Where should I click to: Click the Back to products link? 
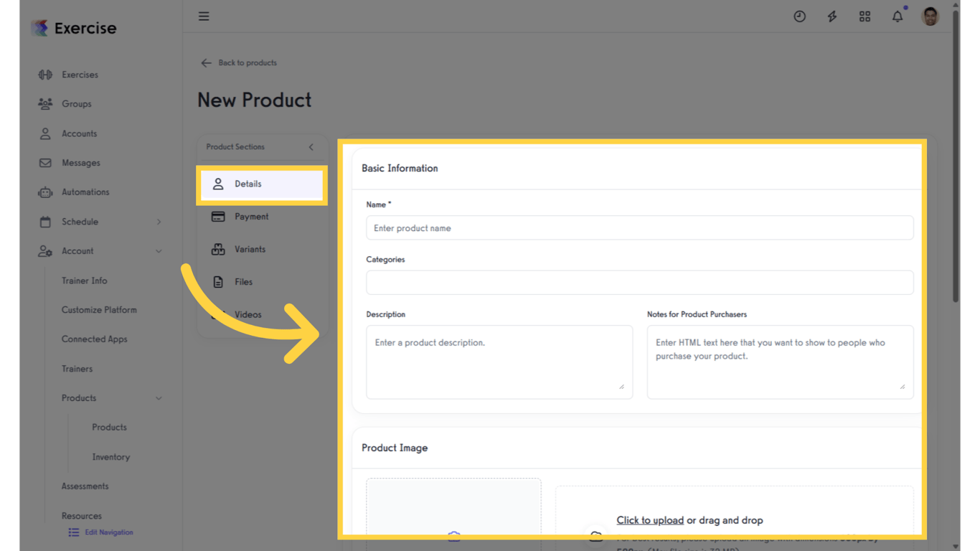pos(238,63)
